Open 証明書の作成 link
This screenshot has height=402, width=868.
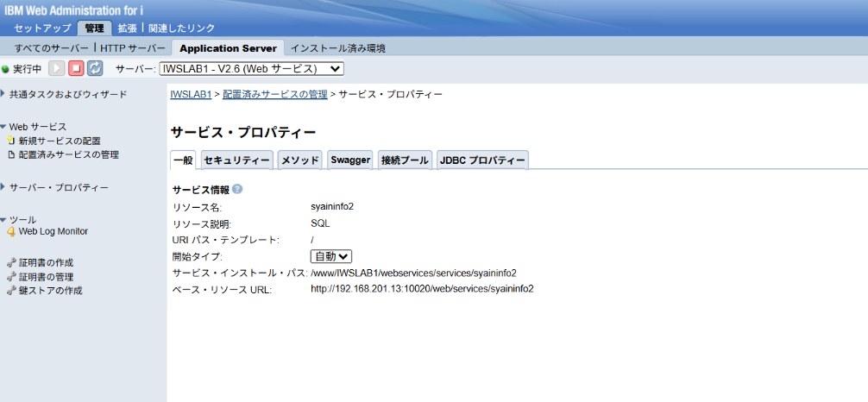tap(46, 263)
